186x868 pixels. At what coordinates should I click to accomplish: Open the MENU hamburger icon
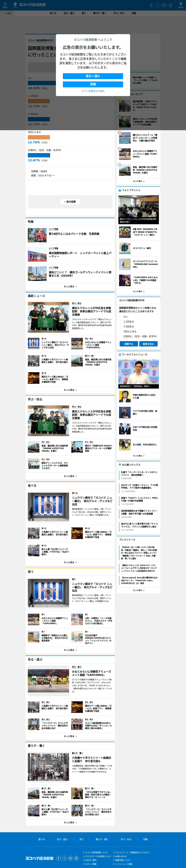click(5, 5)
